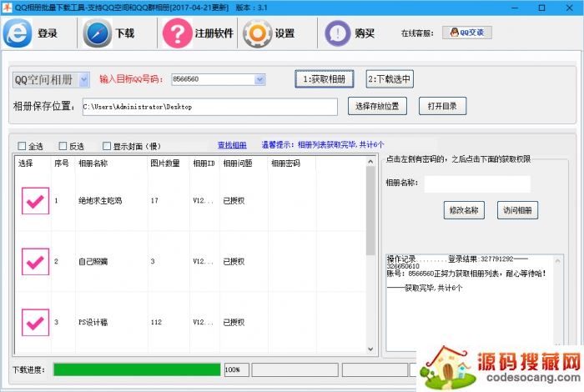Click the 相册名称 column header
Image resolution: width=584 pixels, height=392 pixels.
point(93,163)
